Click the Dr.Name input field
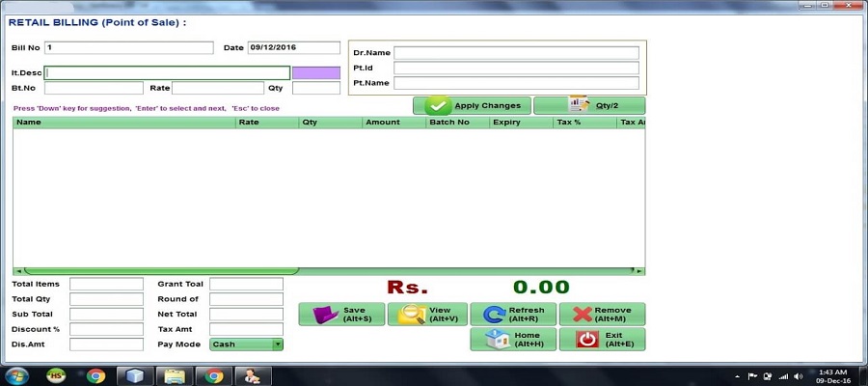 516,53
